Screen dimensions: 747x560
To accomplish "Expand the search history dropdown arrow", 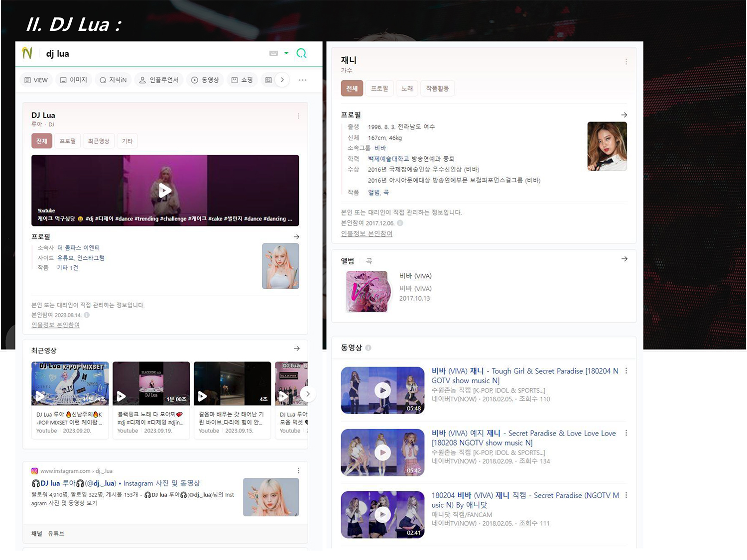I will pyautogui.click(x=286, y=53).
